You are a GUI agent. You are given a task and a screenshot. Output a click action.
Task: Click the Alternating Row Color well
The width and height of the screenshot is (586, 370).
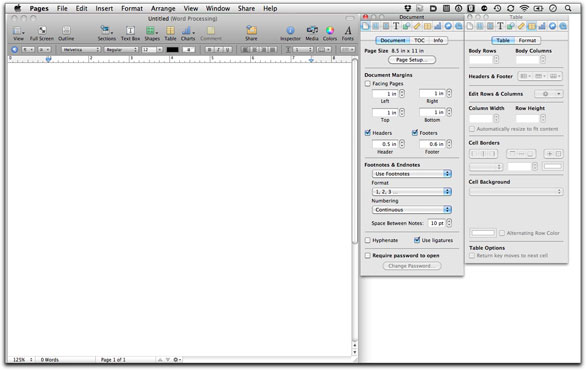482,233
